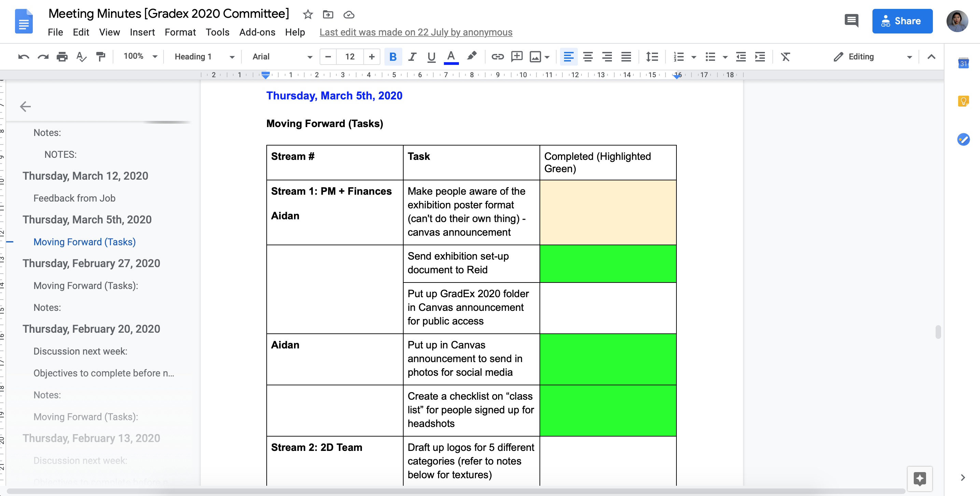The image size is (980, 496).
Task: Increase indent
Action: 760,57
